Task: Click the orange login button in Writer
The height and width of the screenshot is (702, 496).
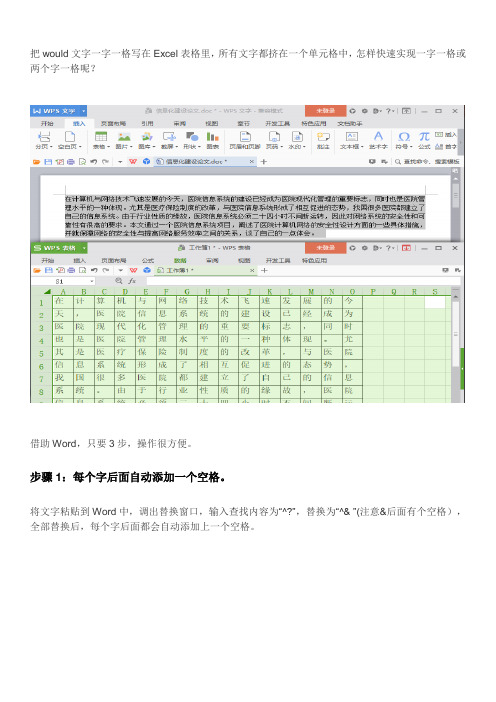Action: click(x=325, y=111)
